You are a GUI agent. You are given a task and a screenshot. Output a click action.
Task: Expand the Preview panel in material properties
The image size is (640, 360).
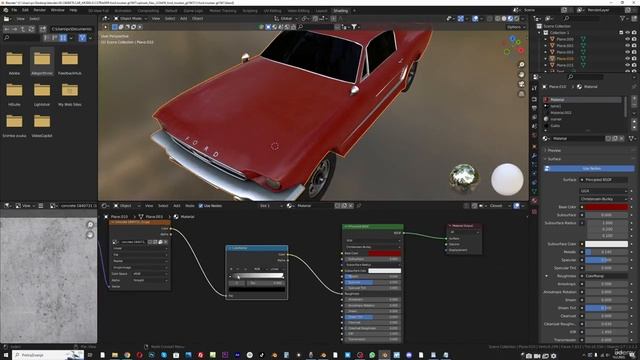coord(554,151)
